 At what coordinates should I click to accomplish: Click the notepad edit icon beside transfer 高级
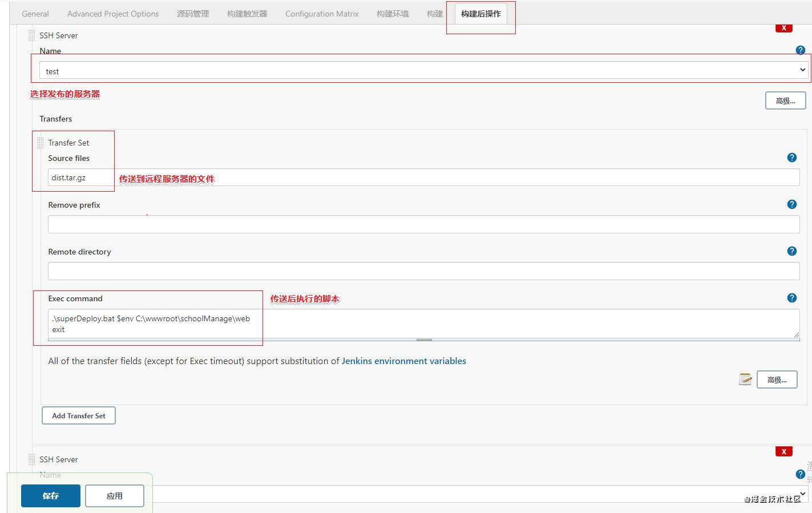click(x=745, y=379)
